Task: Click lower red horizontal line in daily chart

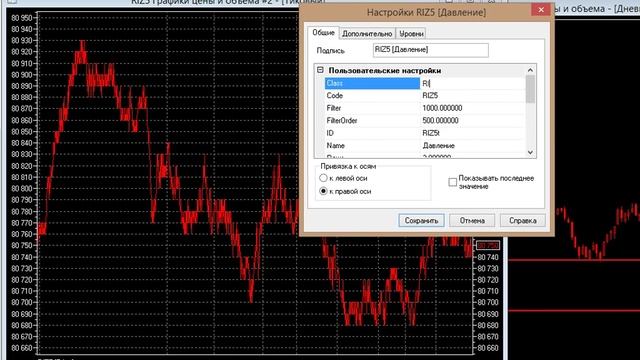Action: (x=574, y=310)
